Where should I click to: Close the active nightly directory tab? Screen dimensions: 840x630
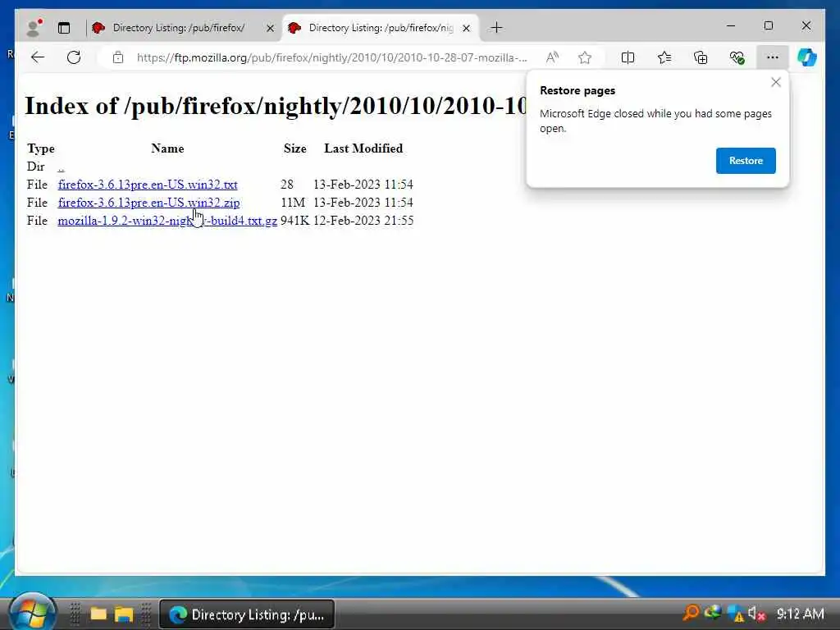point(466,28)
